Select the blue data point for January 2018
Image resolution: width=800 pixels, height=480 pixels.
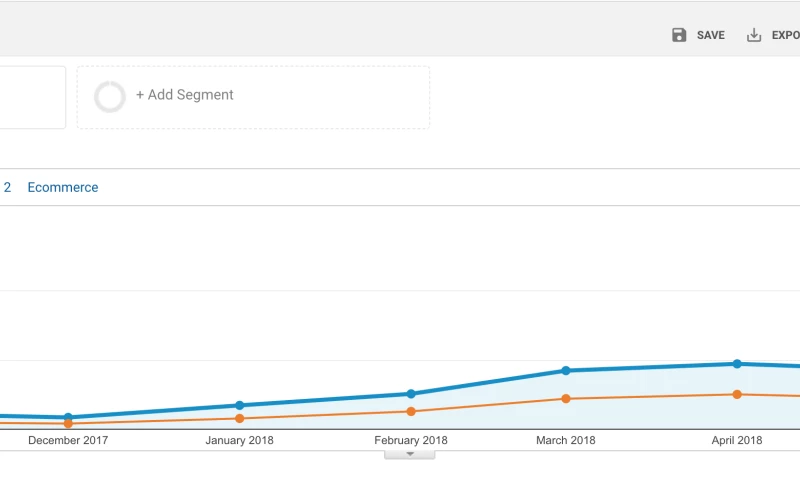239,405
